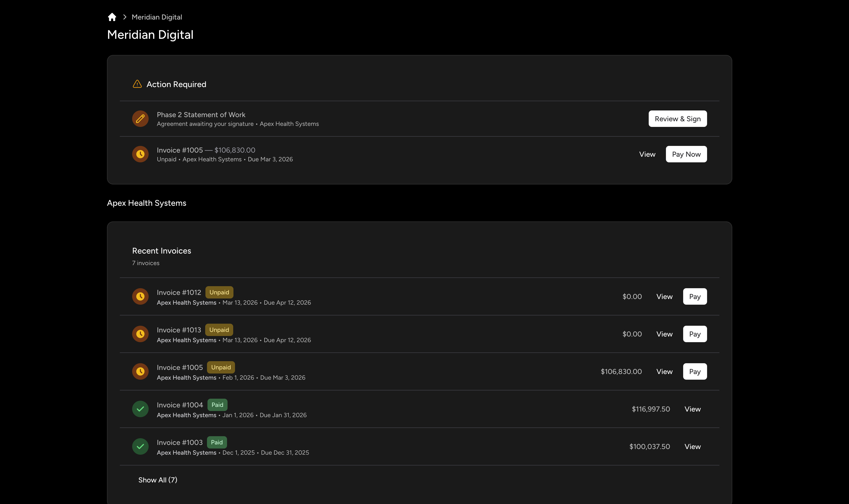The height and width of the screenshot is (504, 849).
Task: Click the Unpaid badge on Invoice #1012
Action: [219, 292]
